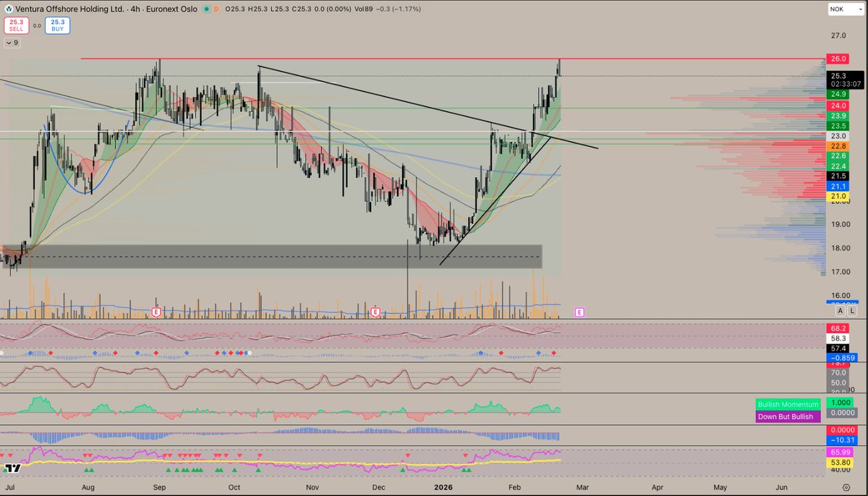
Task: Expand the collapsed 9 indicators legend
Action: pos(12,43)
